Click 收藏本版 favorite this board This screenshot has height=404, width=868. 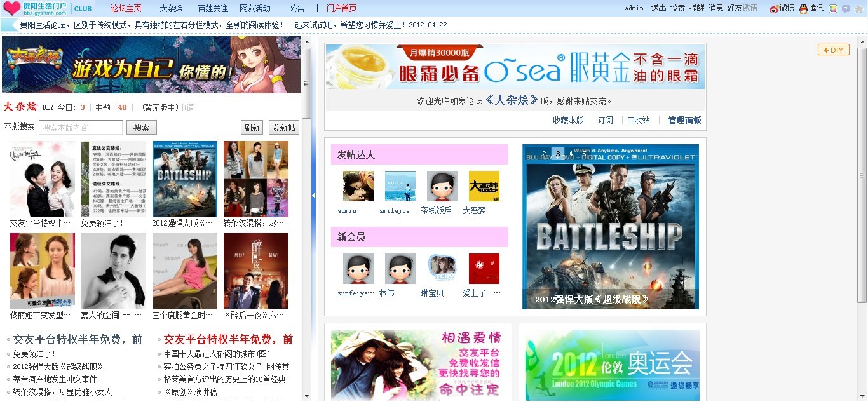click(x=568, y=120)
